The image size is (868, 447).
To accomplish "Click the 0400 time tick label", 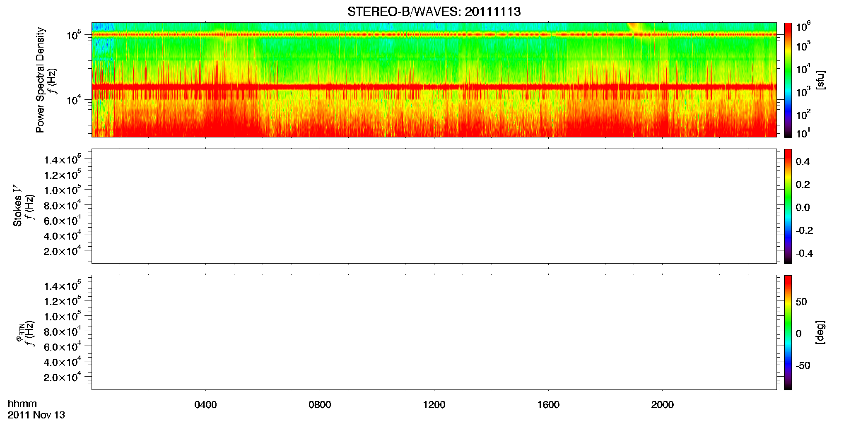I will [205, 405].
